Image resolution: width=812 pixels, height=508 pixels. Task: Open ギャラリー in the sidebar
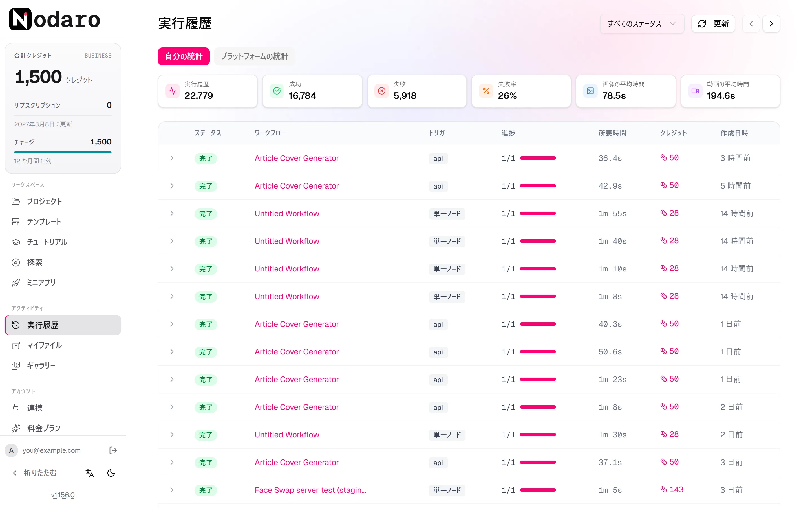pos(63,365)
